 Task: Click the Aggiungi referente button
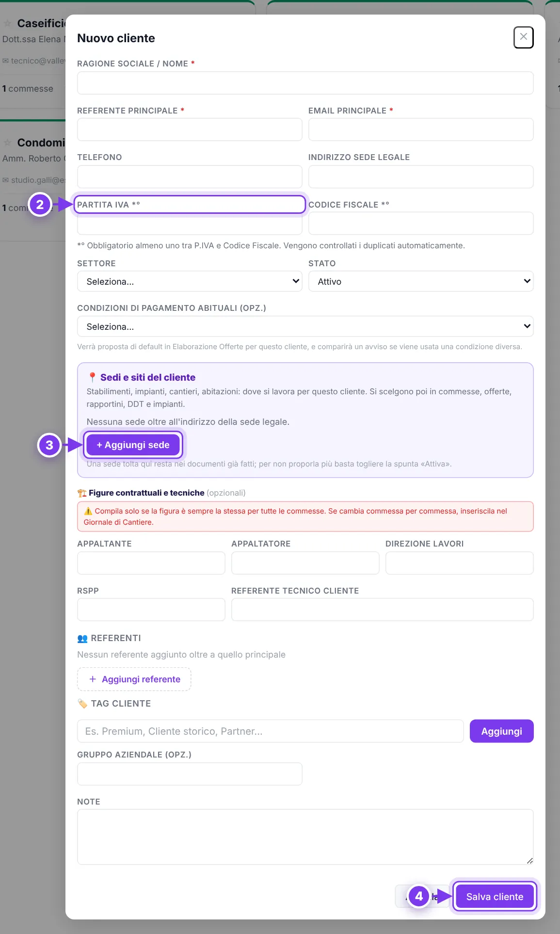click(134, 679)
